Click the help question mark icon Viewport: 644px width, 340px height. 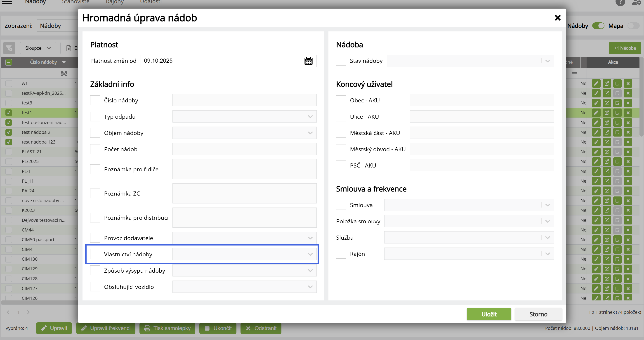click(x=620, y=2)
